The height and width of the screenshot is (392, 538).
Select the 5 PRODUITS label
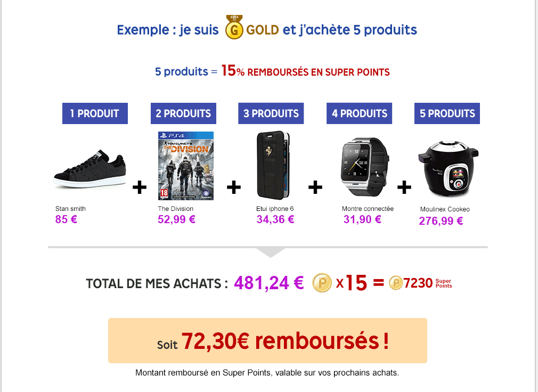[x=447, y=113]
